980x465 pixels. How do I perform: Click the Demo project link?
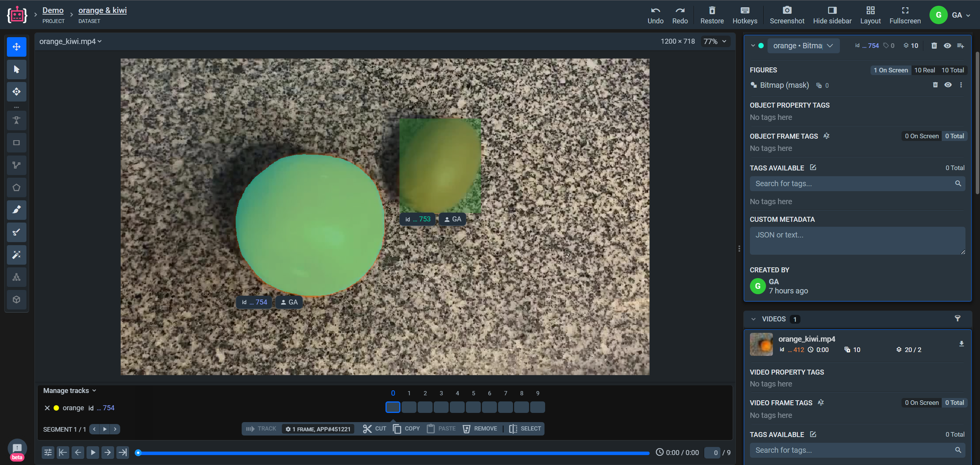click(x=53, y=10)
